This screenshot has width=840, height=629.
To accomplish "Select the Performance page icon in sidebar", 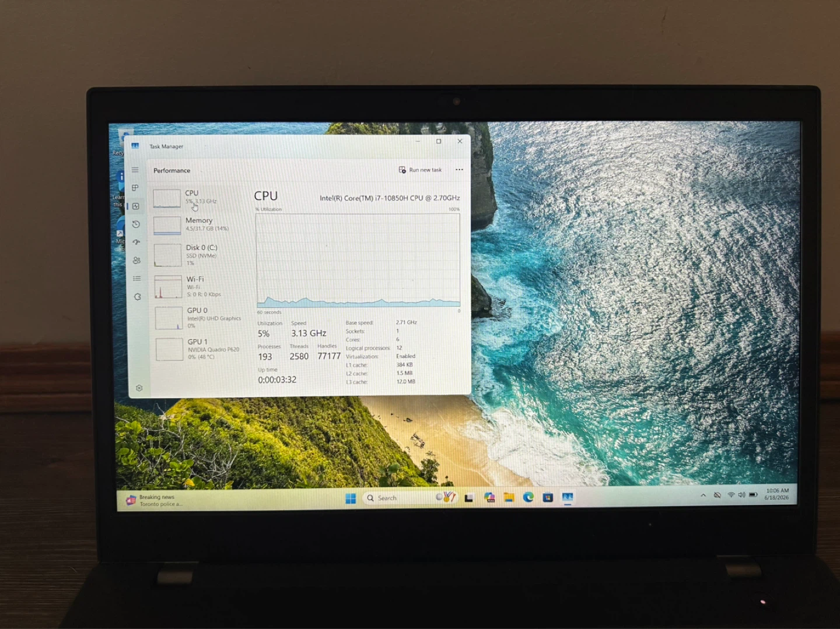I will click(135, 206).
